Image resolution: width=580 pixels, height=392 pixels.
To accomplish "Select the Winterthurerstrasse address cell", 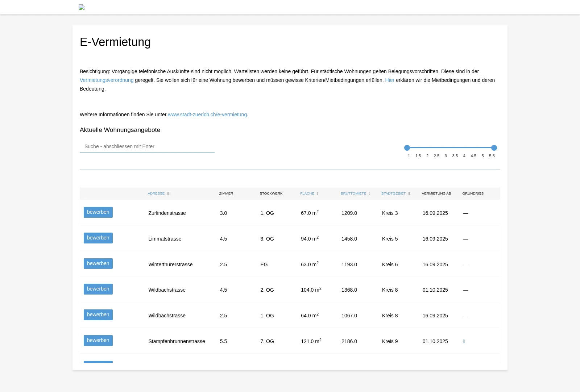I will [x=170, y=264].
